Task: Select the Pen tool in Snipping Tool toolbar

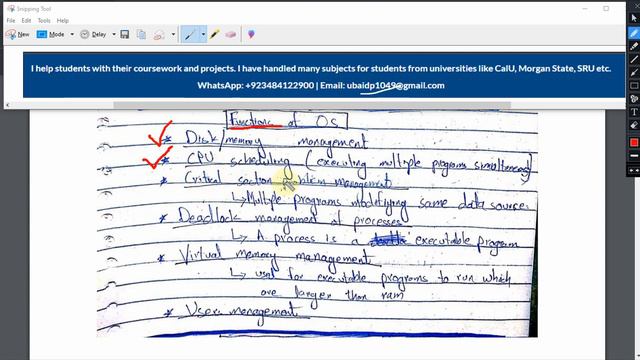Action: tap(190, 35)
